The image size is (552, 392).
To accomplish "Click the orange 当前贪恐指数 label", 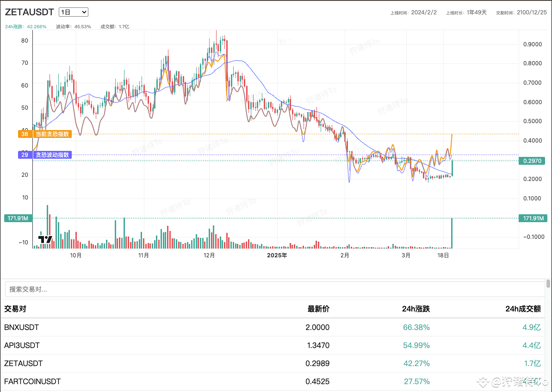I will click(x=45, y=134).
